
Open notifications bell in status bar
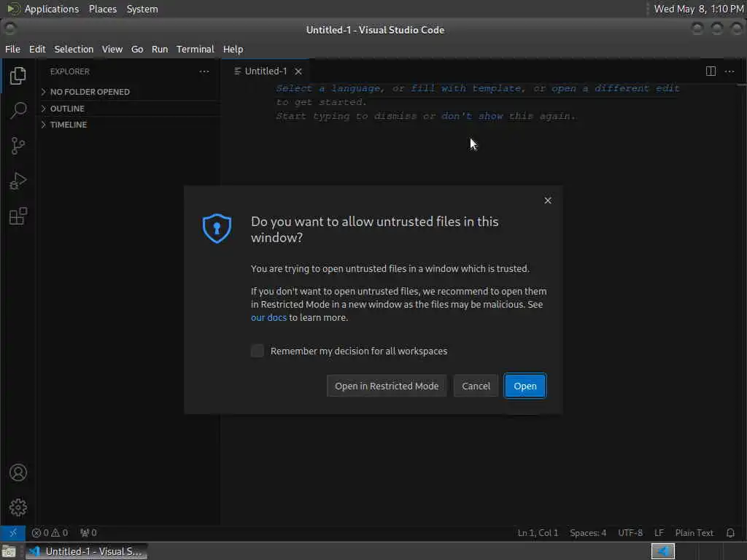coord(730,532)
